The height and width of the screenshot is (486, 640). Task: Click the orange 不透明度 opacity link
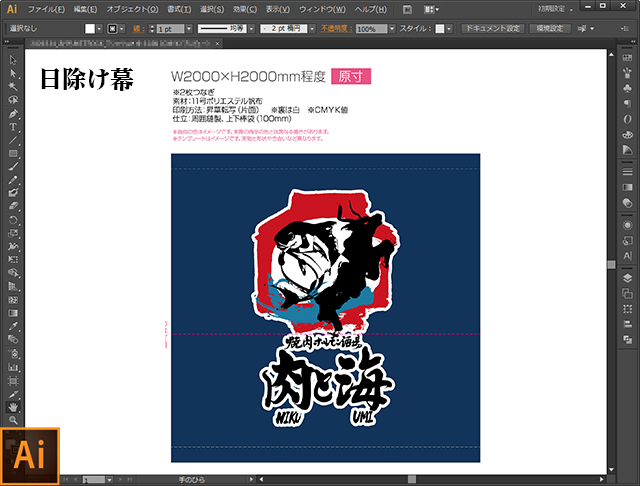pos(336,29)
